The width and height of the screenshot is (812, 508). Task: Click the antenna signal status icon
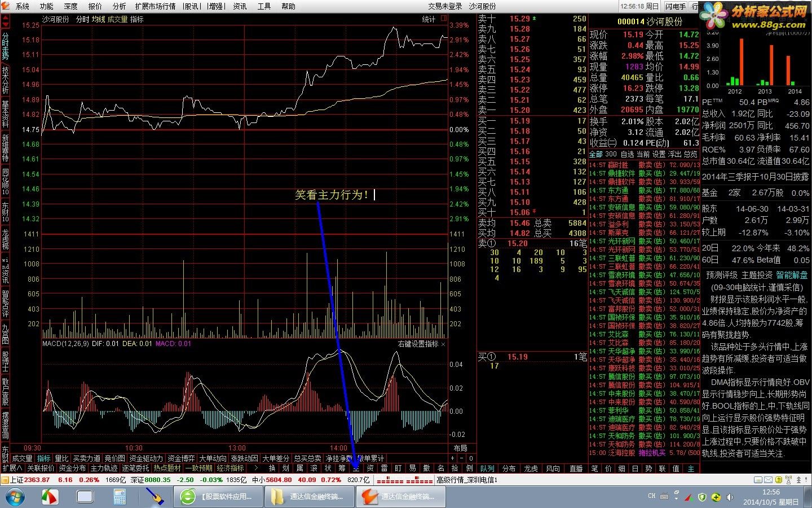pyautogui.click(x=788, y=480)
